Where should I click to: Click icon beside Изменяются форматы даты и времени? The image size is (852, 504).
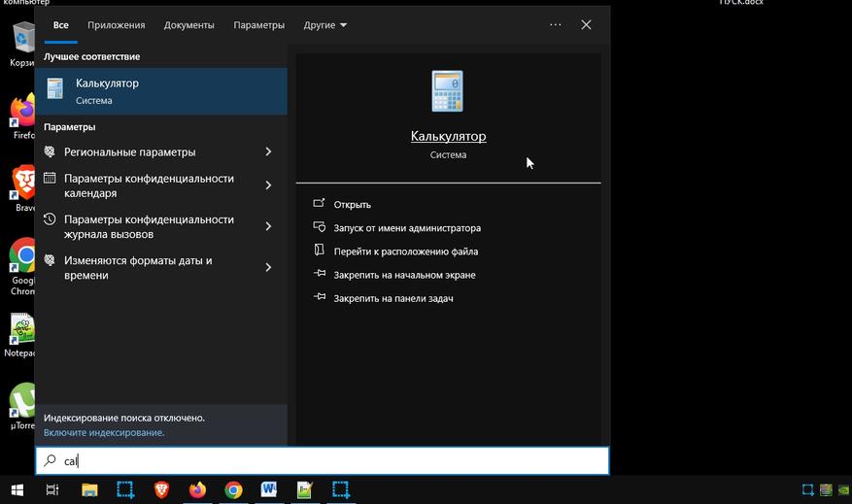[x=50, y=259]
